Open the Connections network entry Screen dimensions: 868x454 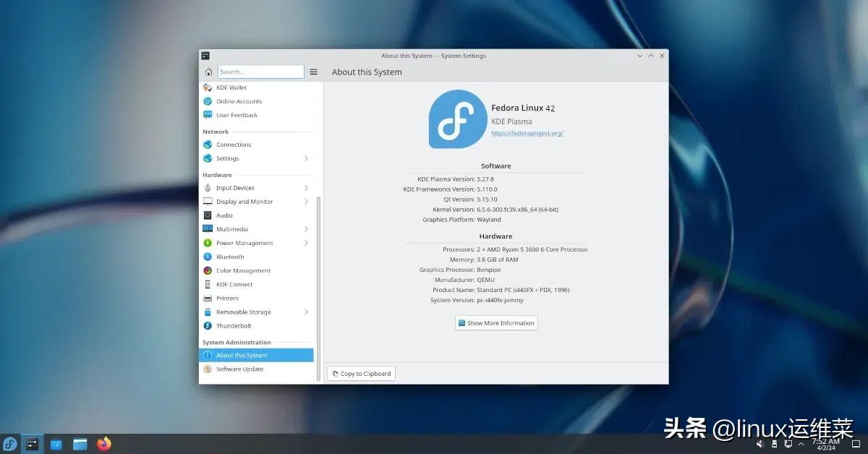pyautogui.click(x=234, y=145)
